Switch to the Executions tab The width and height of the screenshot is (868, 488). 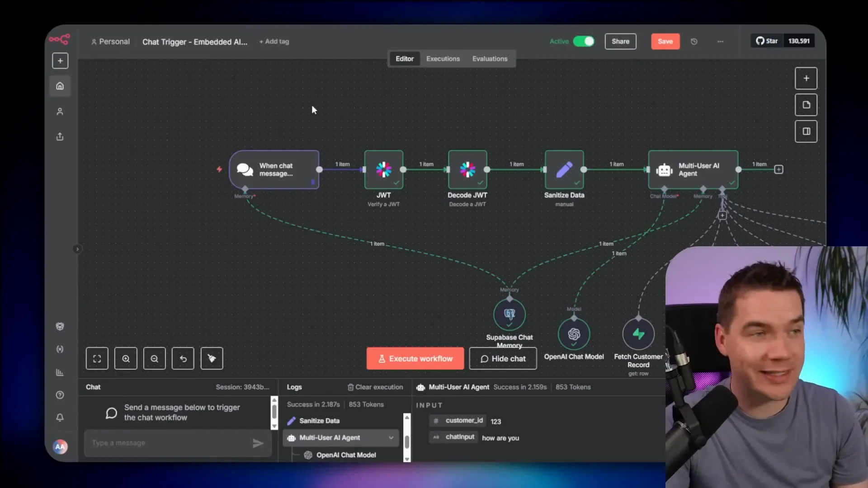click(443, 59)
